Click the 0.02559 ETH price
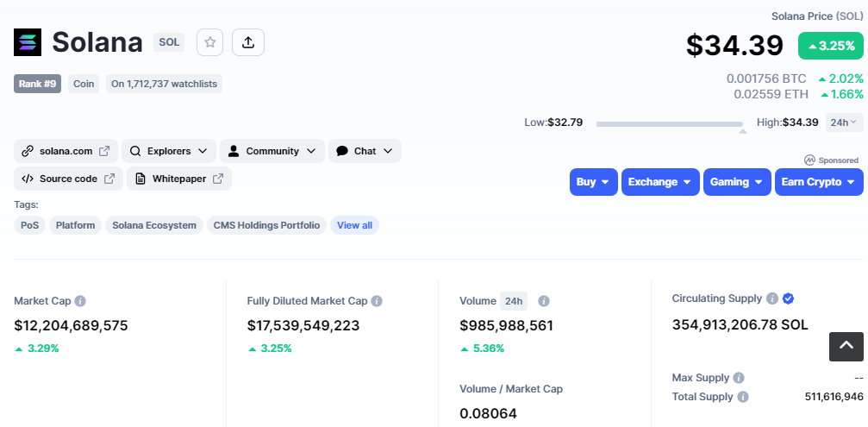This screenshot has height=427, width=868. [771, 95]
